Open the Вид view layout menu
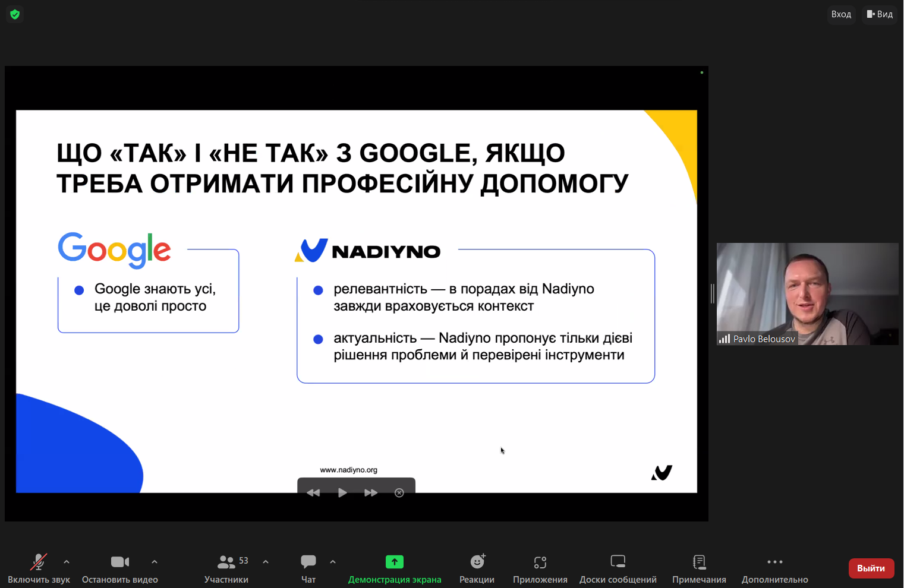Screen dimensions: 904x588 tap(880, 14)
